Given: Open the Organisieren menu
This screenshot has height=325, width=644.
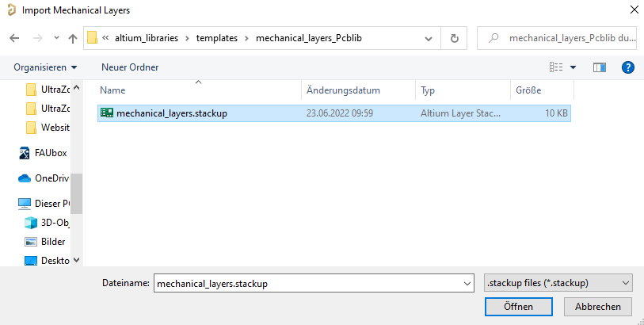Looking at the screenshot, I should coord(45,67).
